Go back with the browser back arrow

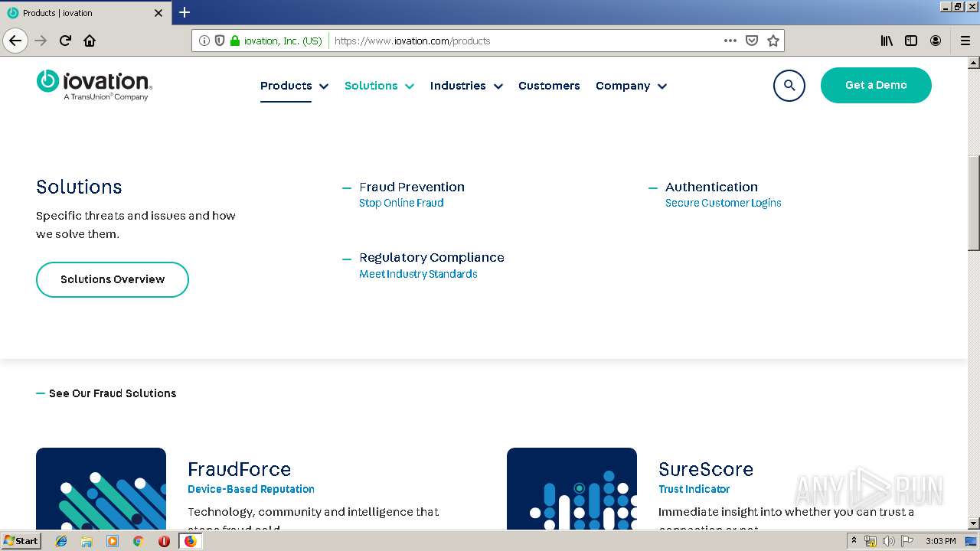pos(15,41)
